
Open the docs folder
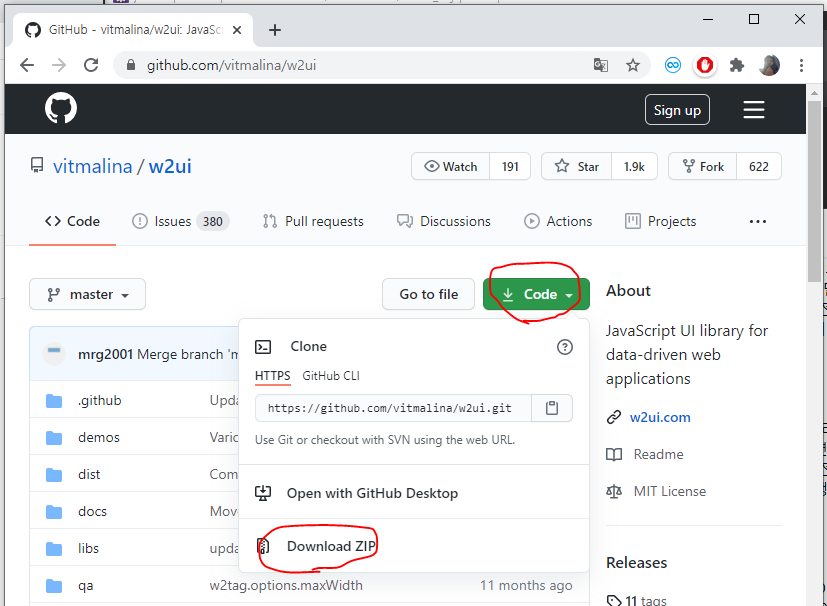click(92, 511)
